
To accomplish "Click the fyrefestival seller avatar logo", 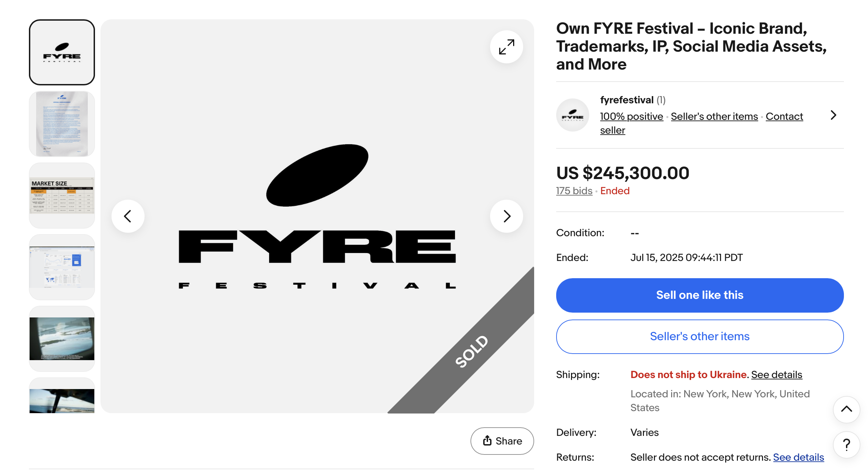I will click(572, 115).
